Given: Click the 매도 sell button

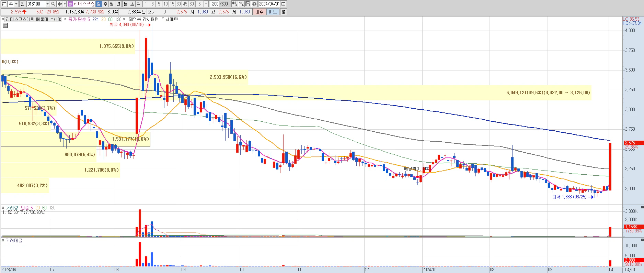Looking at the screenshot, I should pos(273,12).
